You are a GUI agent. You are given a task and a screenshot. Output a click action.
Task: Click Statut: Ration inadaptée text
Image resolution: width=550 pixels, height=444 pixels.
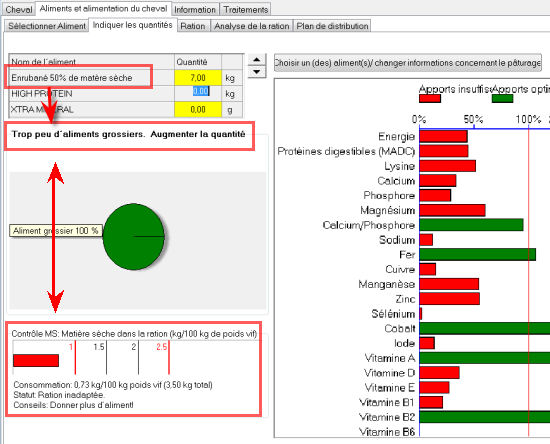coord(59,395)
